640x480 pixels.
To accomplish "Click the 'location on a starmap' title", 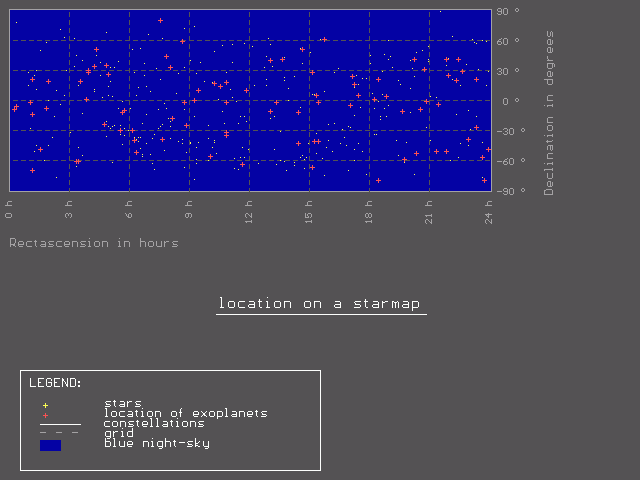I will (x=319, y=304).
